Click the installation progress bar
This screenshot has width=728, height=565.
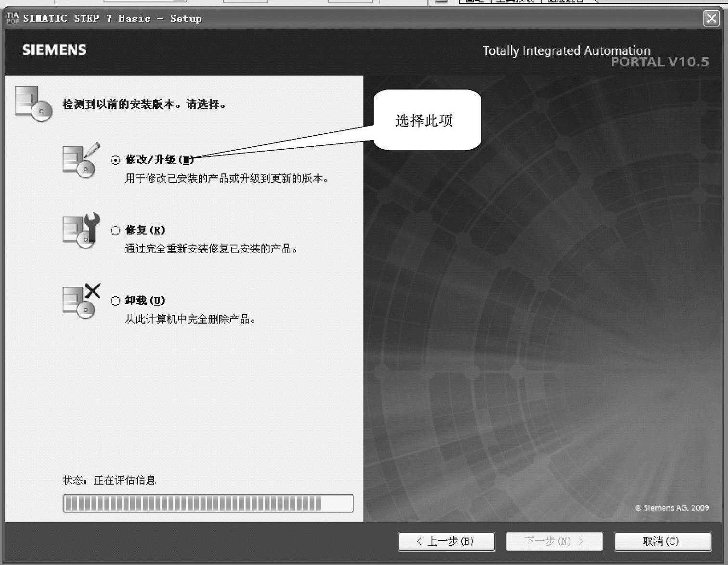click(x=208, y=503)
